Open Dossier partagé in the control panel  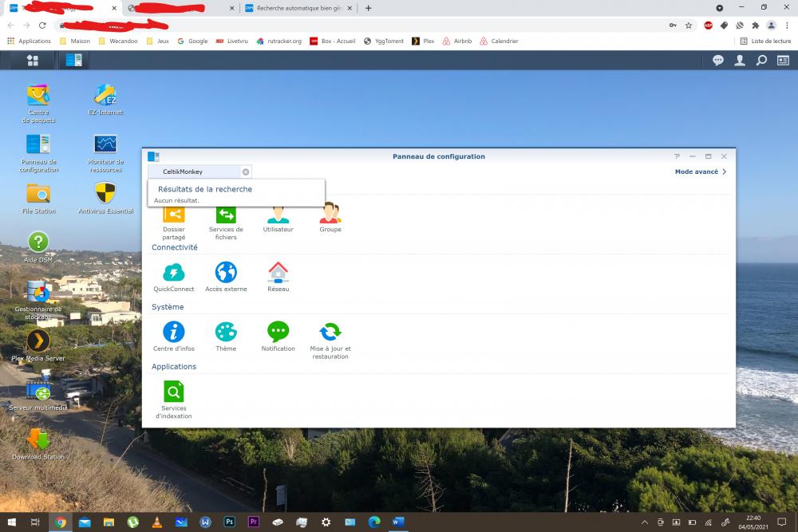173,223
